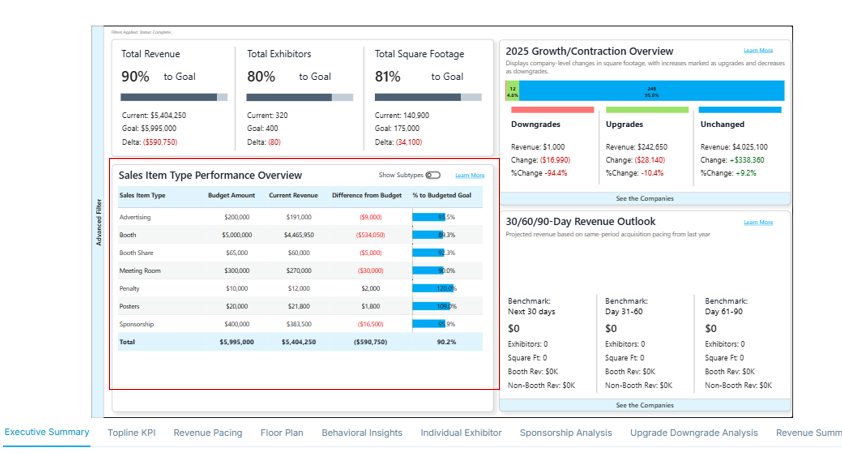Click the red Downgrades color bar
This screenshot has width=842, height=454.
tap(552, 109)
